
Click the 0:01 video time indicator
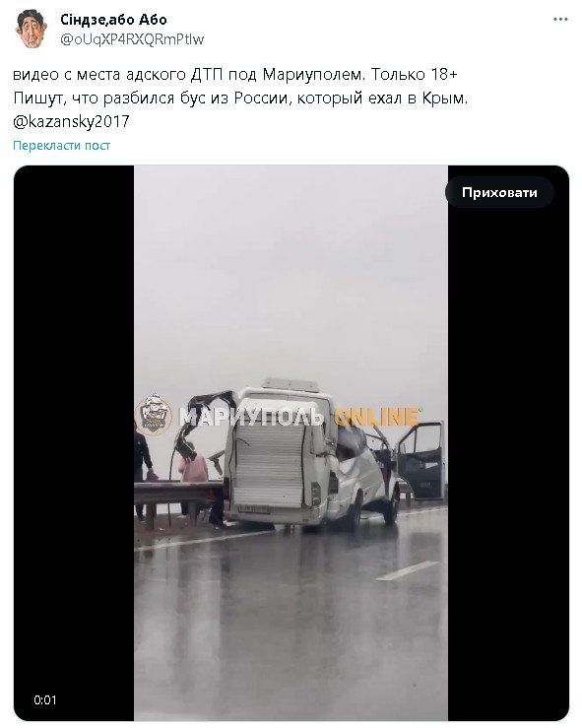45,700
